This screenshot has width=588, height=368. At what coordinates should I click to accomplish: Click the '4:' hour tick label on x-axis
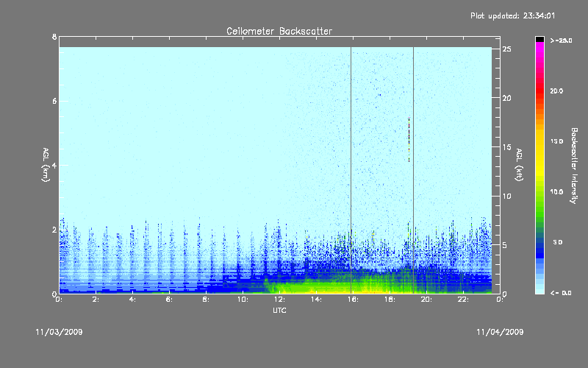(x=132, y=300)
